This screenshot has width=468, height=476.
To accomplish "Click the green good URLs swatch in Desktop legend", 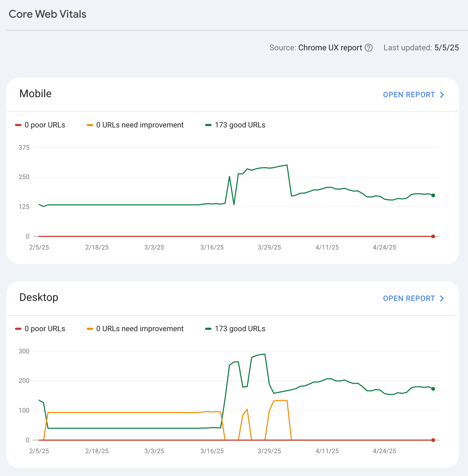I will pos(208,329).
